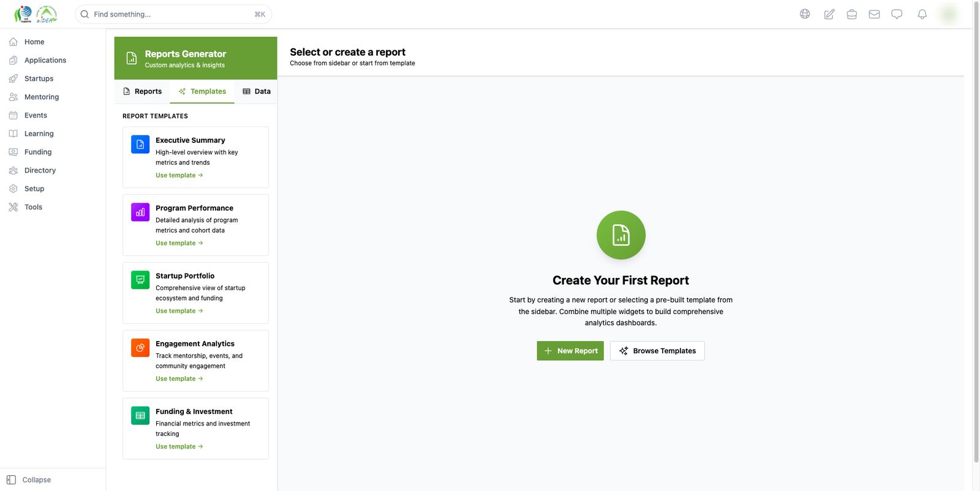Open Directory in sidebar

click(53, 170)
